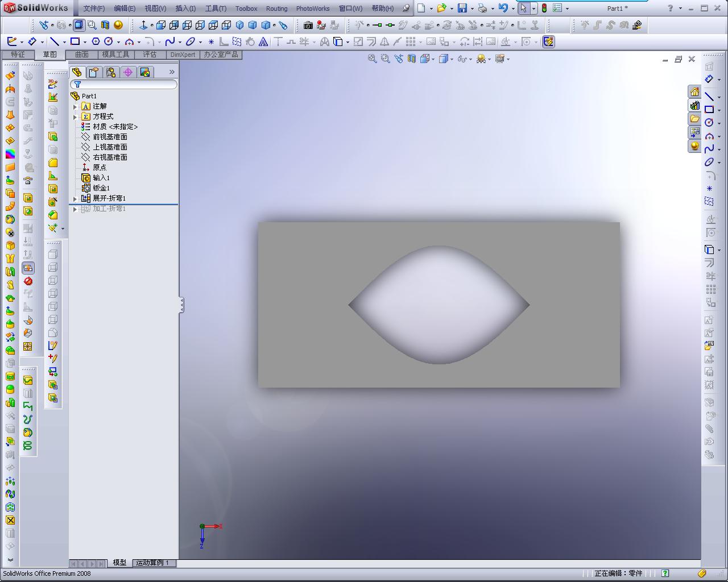
Task: Select the Line sketch tool
Action: coord(54,41)
